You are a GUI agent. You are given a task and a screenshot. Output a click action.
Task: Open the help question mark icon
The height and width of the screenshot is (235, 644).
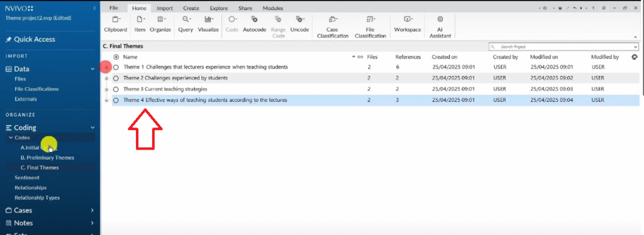(594, 8)
